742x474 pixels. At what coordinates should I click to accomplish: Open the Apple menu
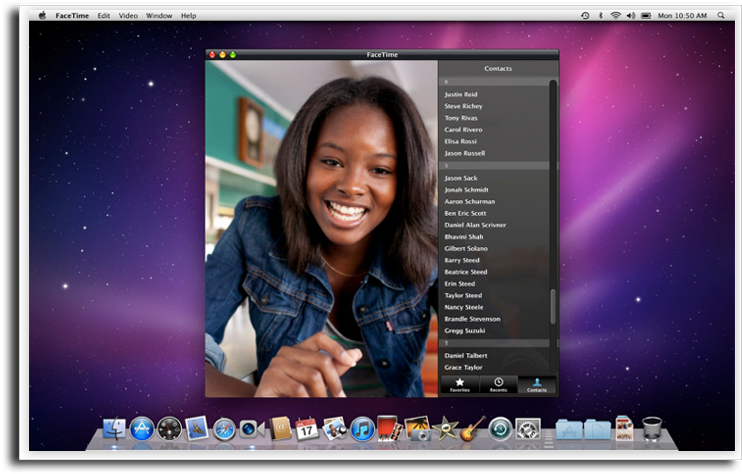[x=43, y=16]
